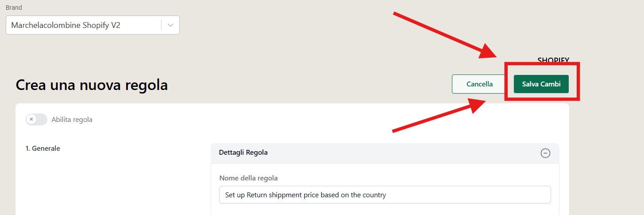
Task: Click the SHOPIFY label above the buttons
Action: tap(553, 60)
